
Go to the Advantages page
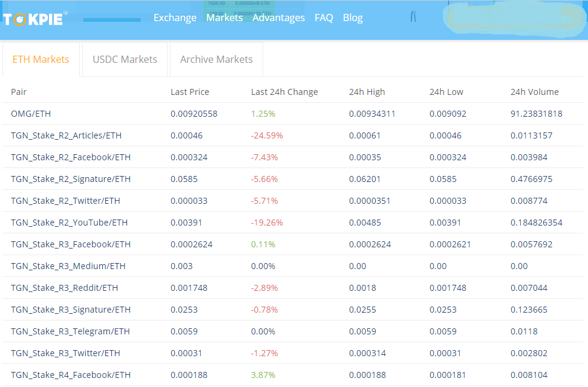point(278,18)
